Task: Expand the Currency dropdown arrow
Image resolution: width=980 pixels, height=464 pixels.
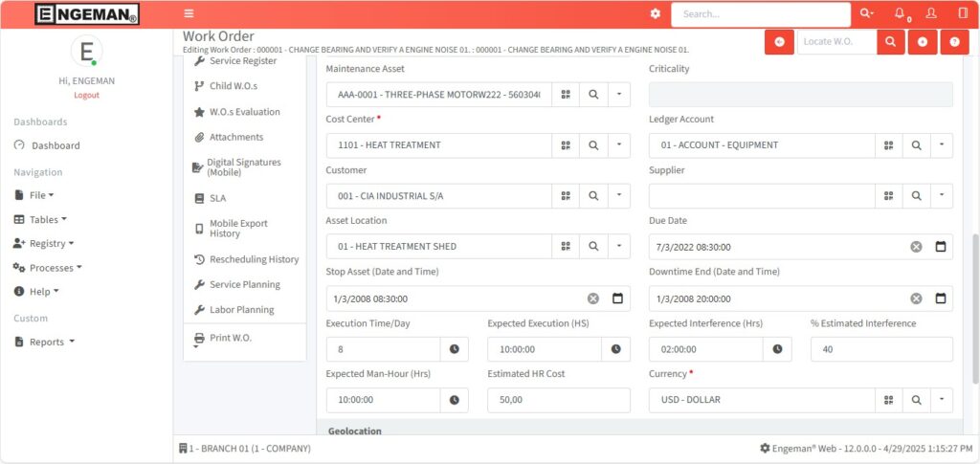Action: (x=941, y=400)
